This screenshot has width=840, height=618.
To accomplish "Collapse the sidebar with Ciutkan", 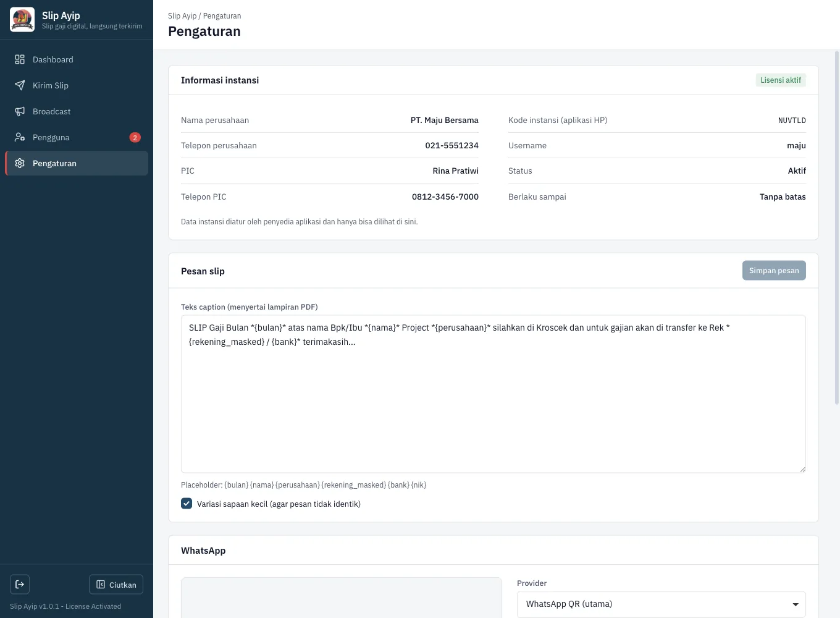I will click(116, 585).
